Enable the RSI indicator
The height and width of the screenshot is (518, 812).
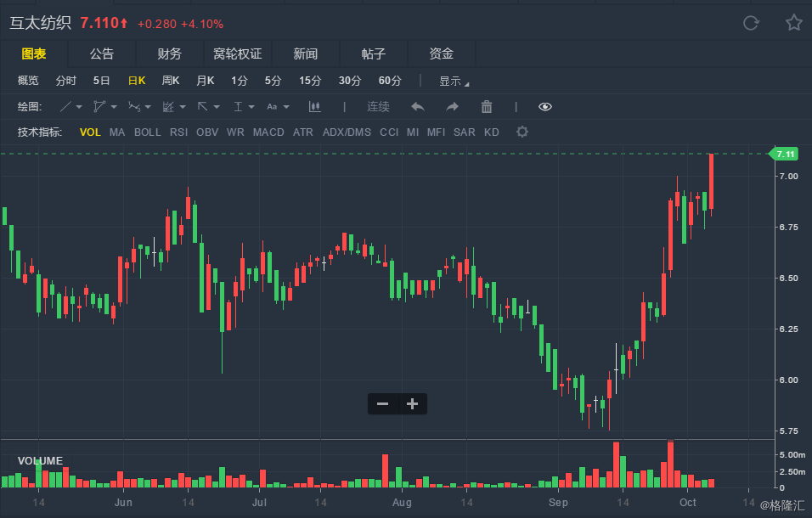pos(178,132)
